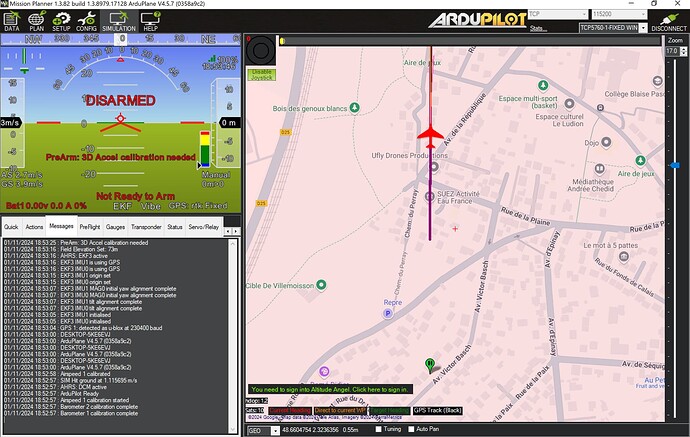Open the CONFIG tuning screen
Viewport: 690px width, 437px height.
click(86, 21)
